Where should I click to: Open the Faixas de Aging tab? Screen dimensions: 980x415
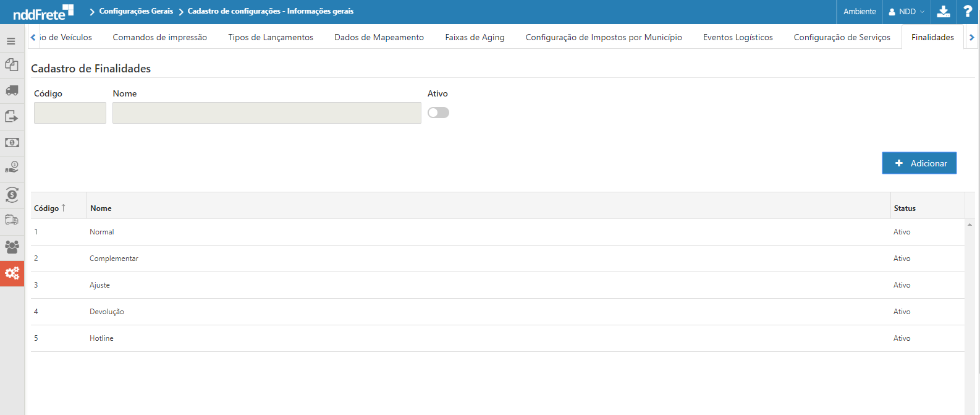pos(475,38)
